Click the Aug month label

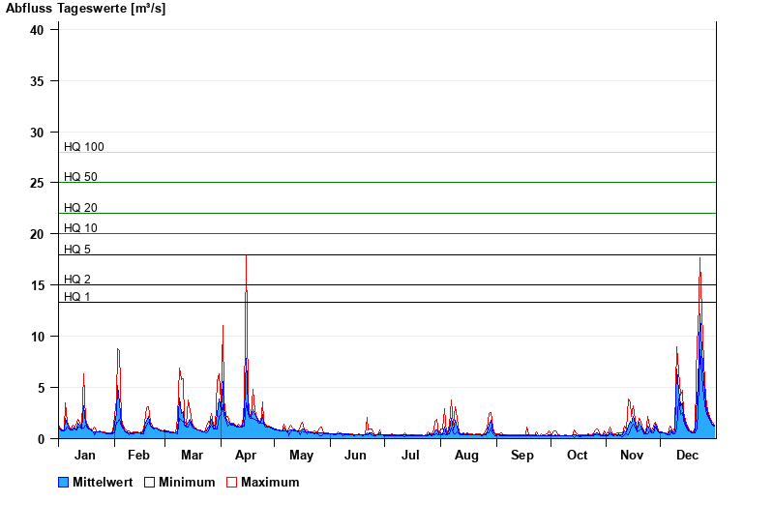click(466, 456)
